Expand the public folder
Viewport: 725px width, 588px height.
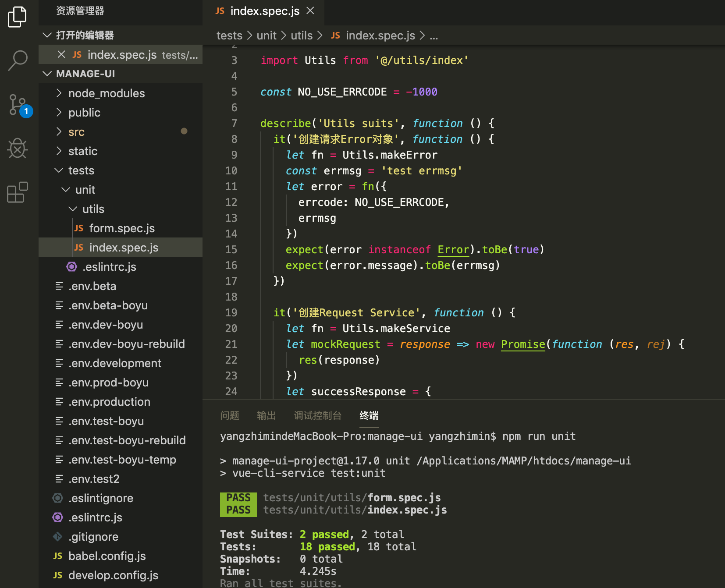(x=59, y=112)
